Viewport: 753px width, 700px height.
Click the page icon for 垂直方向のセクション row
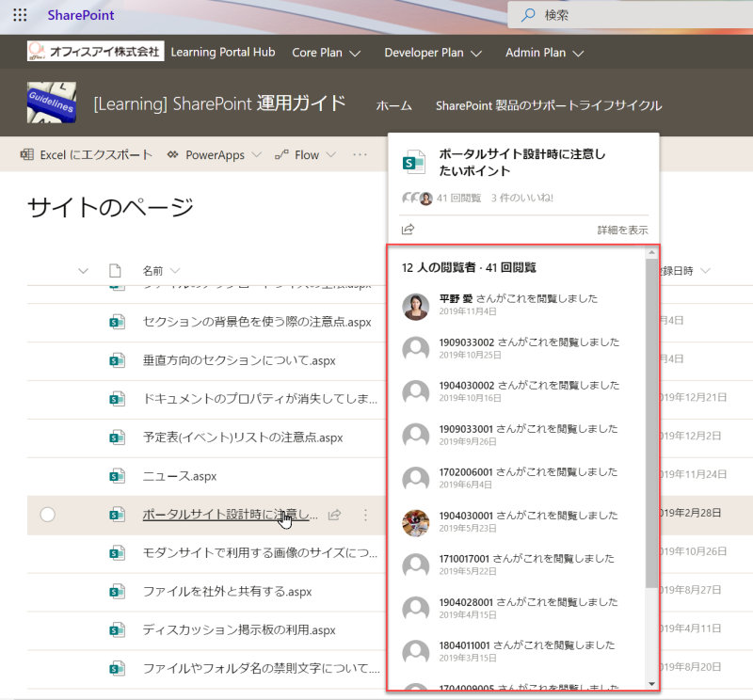117,360
